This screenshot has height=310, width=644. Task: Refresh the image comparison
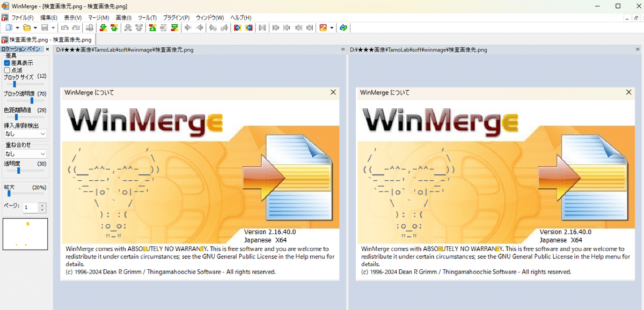[x=343, y=27]
